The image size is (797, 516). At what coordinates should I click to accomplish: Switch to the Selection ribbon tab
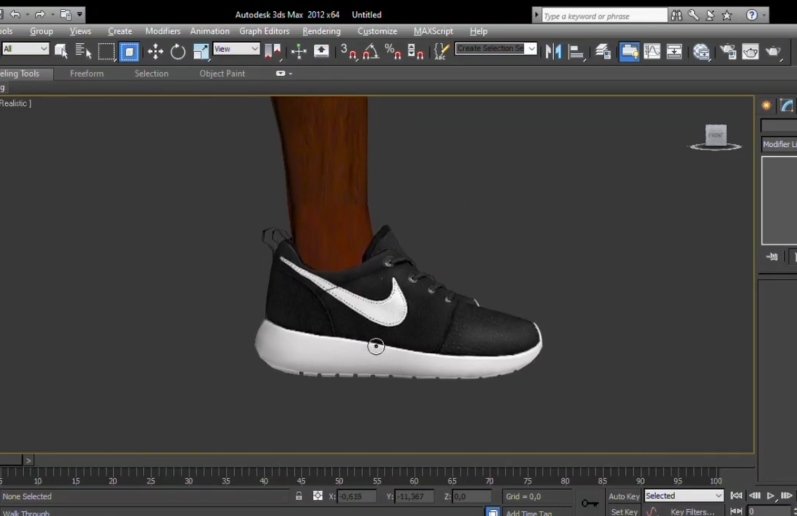tap(151, 74)
